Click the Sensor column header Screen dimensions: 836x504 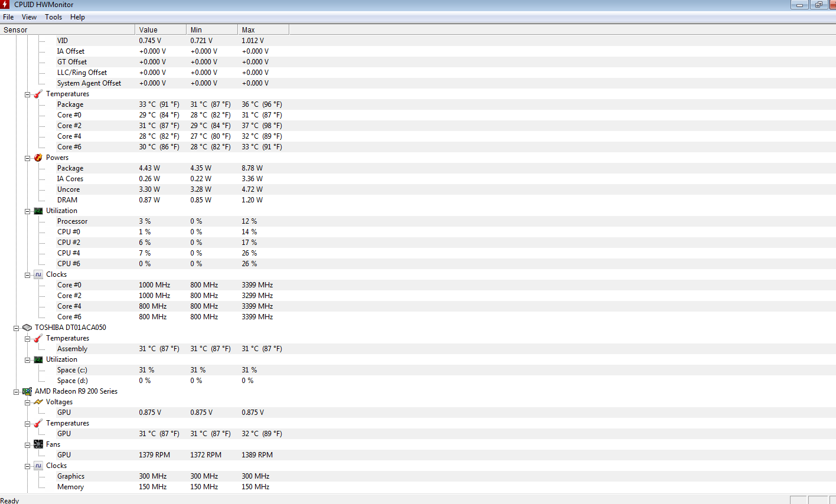[67, 30]
